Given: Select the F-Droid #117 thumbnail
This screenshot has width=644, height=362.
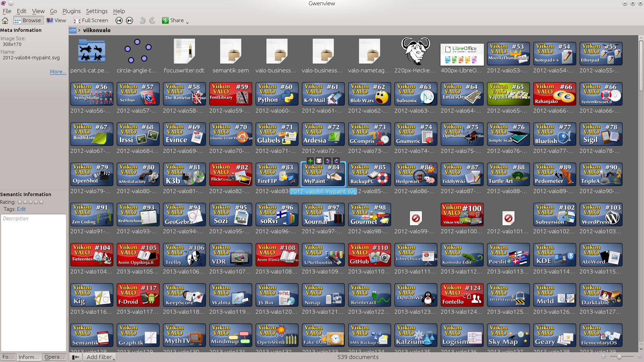Looking at the screenshot, I should pos(138,295).
